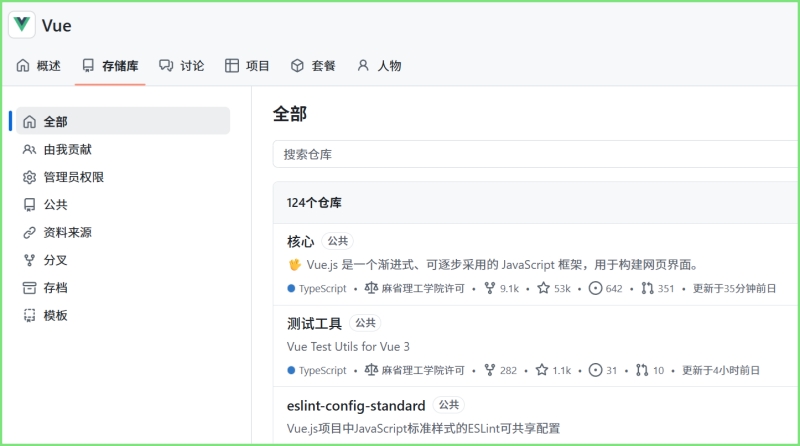This screenshot has height=446, width=800.
Task: Click the home icon beside 概述
Action: 23,65
